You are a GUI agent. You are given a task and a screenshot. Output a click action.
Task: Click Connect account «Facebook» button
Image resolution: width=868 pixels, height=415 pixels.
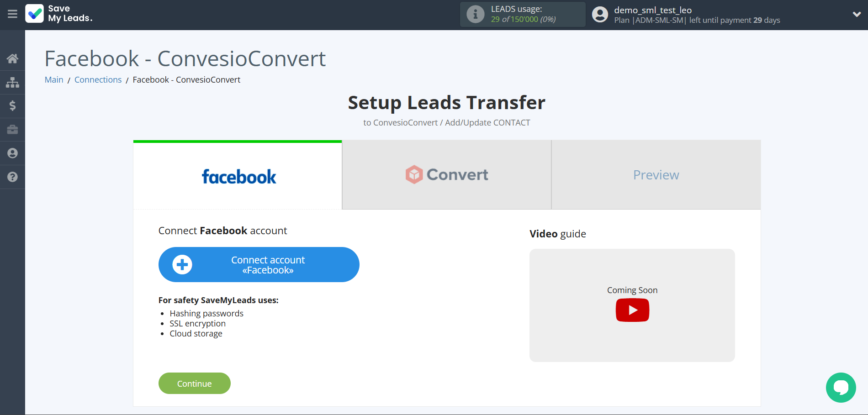(x=259, y=265)
